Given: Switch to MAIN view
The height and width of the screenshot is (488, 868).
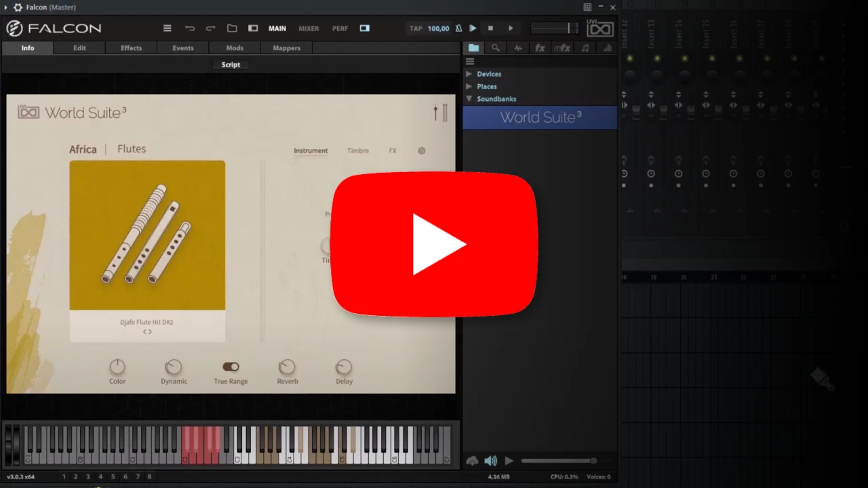Looking at the screenshot, I should click(277, 28).
